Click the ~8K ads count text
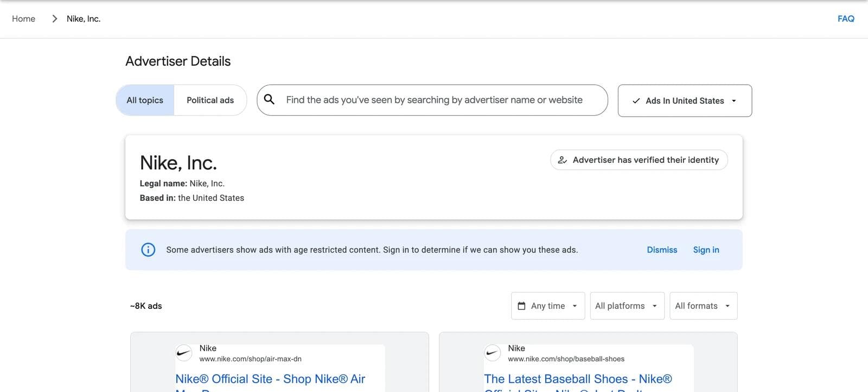 [146, 306]
